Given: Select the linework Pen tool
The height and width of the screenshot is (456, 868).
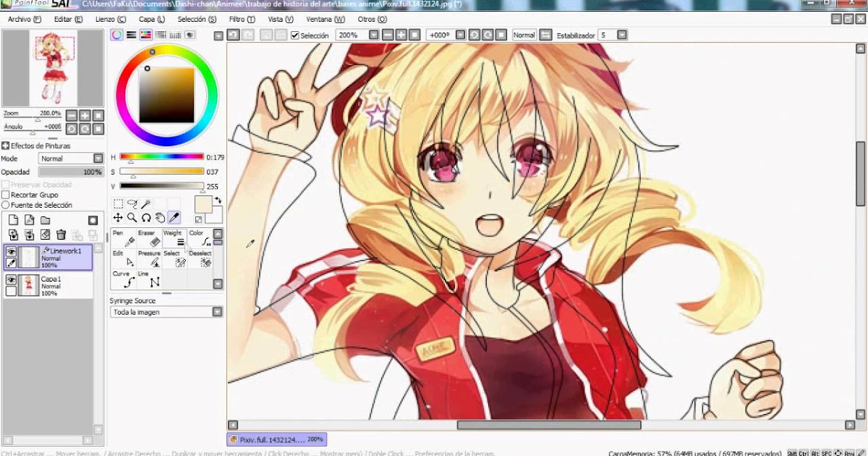Looking at the screenshot, I should point(124,238).
